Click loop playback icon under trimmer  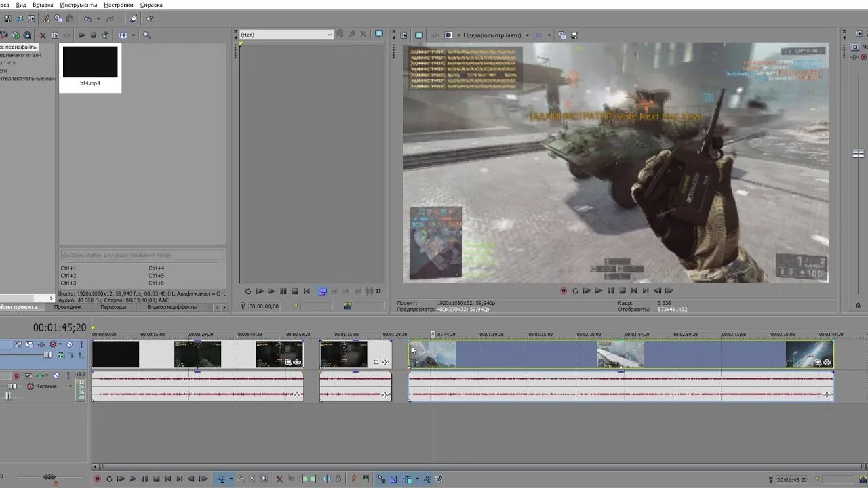(x=248, y=291)
